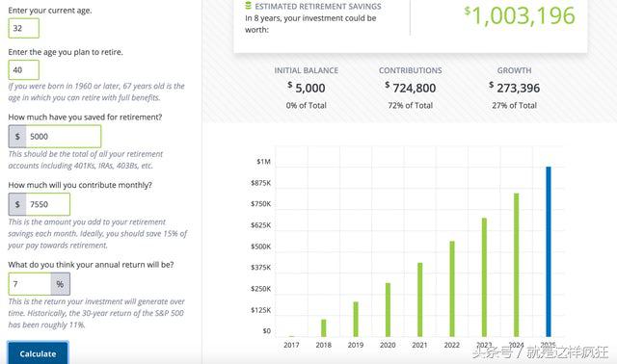Click the $1,003,196 estimated total
Screen dimensions: 617x364
tap(520, 15)
